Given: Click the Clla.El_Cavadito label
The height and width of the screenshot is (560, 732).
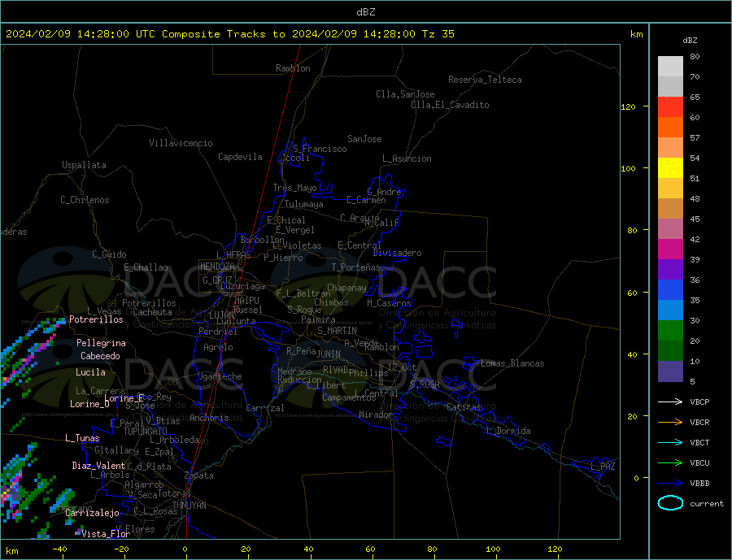Looking at the screenshot, I should [450, 105].
